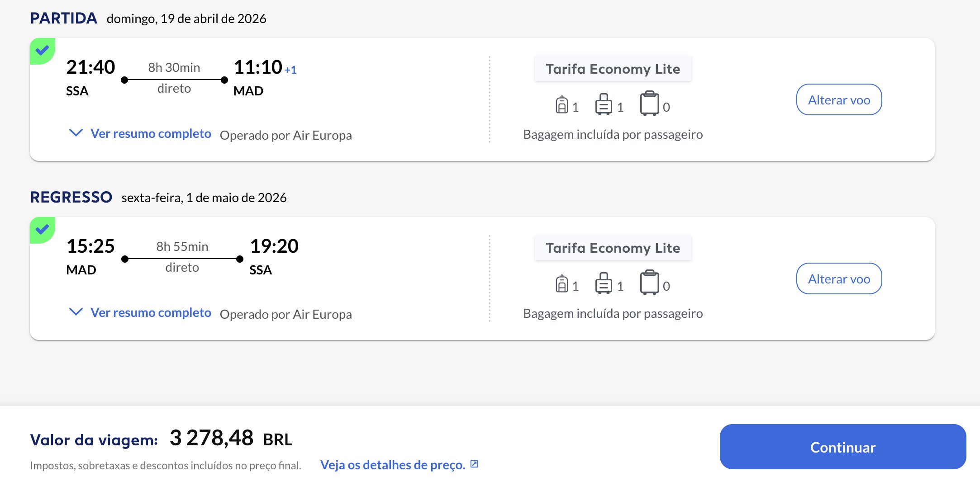
Task: Click the backpack icon in the return flight
Action: (561, 283)
